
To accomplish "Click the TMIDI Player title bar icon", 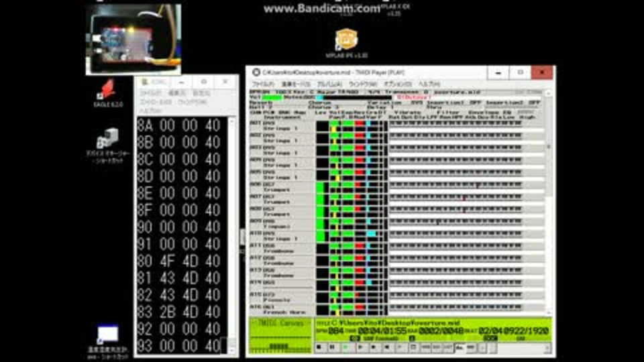I will tap(256, 72).
